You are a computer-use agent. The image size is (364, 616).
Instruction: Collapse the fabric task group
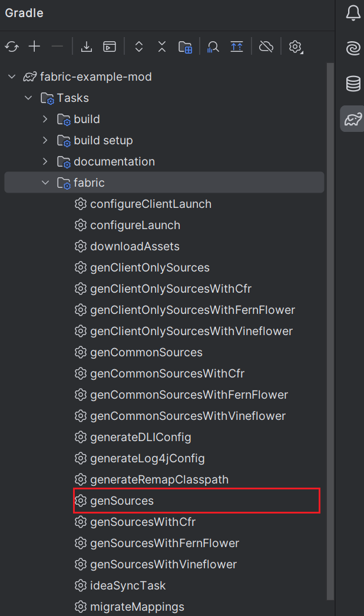[45, 183]
